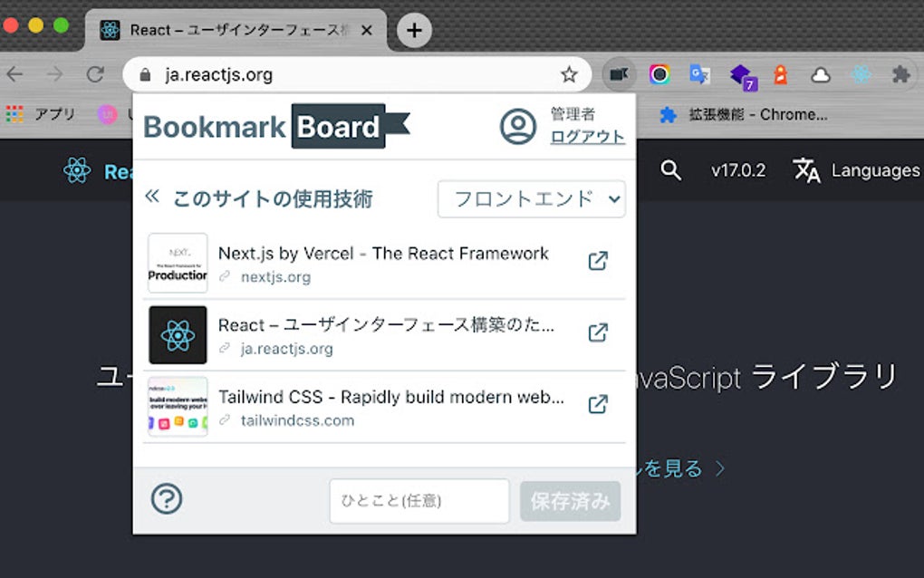Click the cloud extension icon in the toolbar
Viewport: 924px width, 578px height.
tap(820, 74)
